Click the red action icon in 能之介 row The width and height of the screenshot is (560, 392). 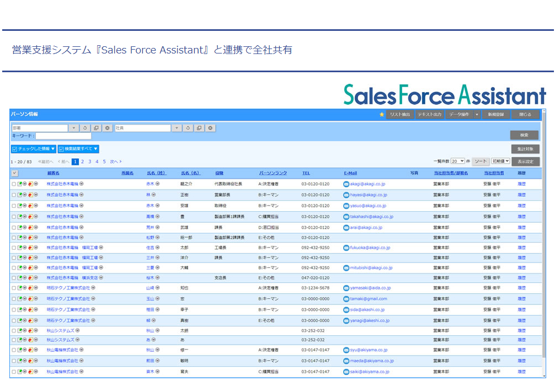pos(31,184)
